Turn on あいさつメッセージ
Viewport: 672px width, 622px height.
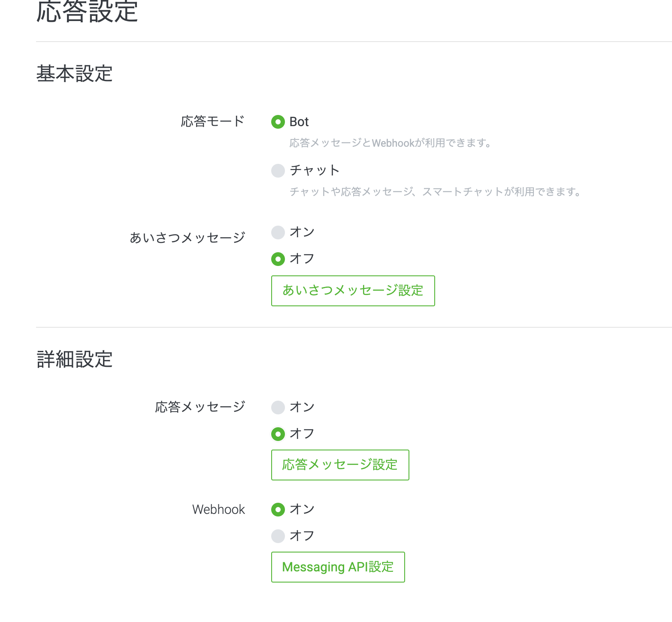(278, 232)
